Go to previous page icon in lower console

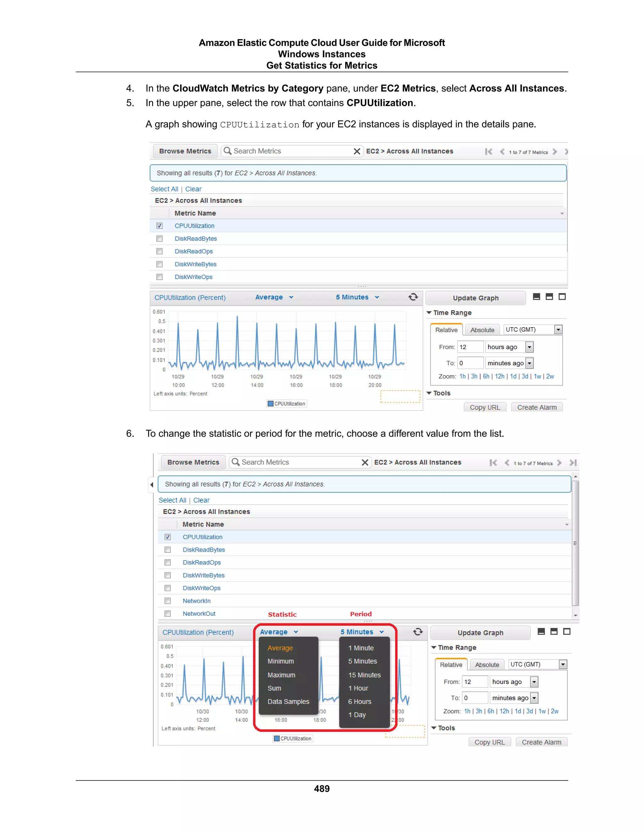507,463
